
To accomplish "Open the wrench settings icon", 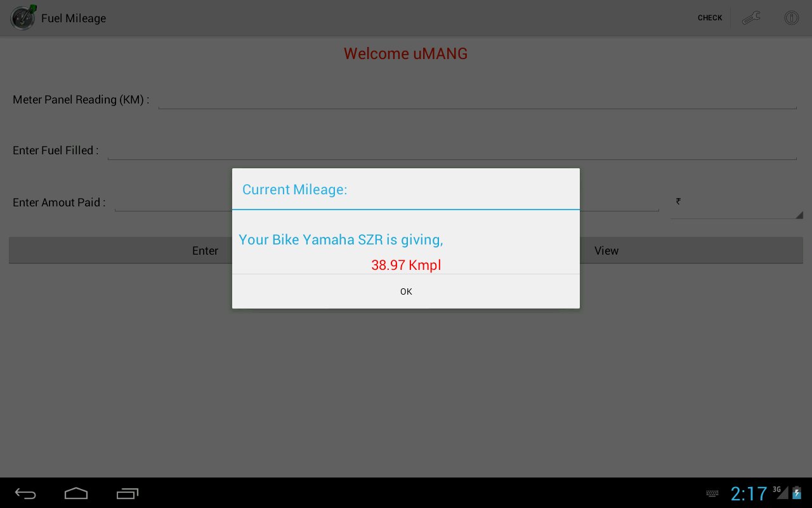I will pos(751,18).
